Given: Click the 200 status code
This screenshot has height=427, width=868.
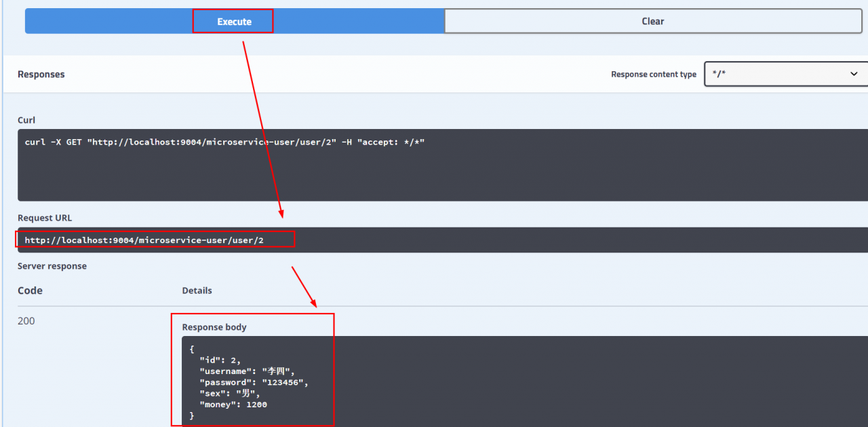Looking at the screenshot, I should click(26, 321).
